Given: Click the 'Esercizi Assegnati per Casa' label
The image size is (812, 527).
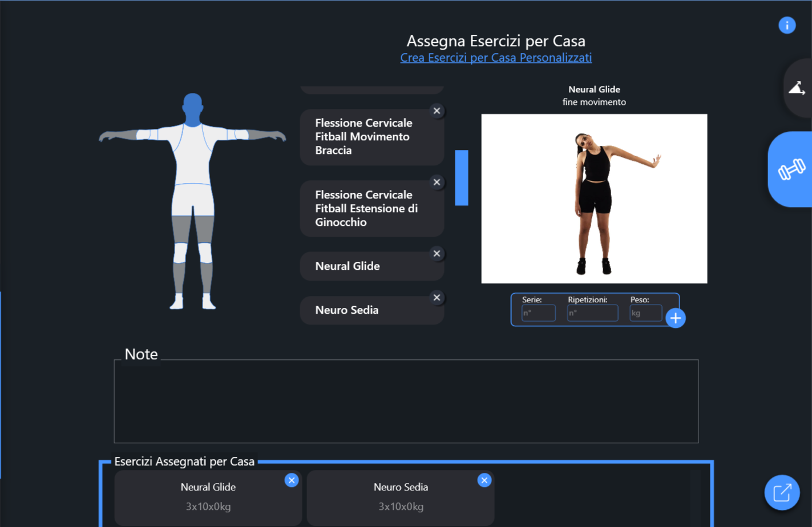Looking at the screenshot, I should [184, 461].
